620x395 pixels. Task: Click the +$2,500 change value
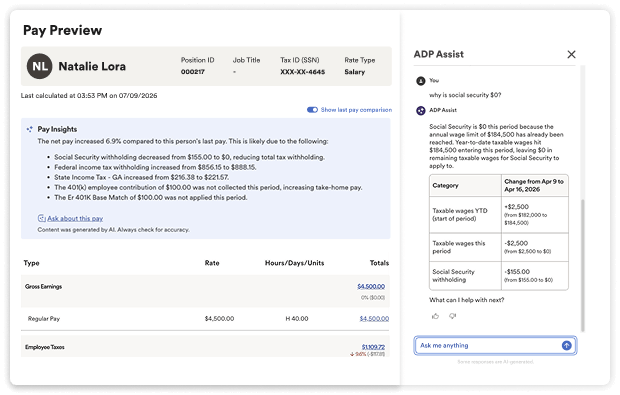tap(516, 206)
